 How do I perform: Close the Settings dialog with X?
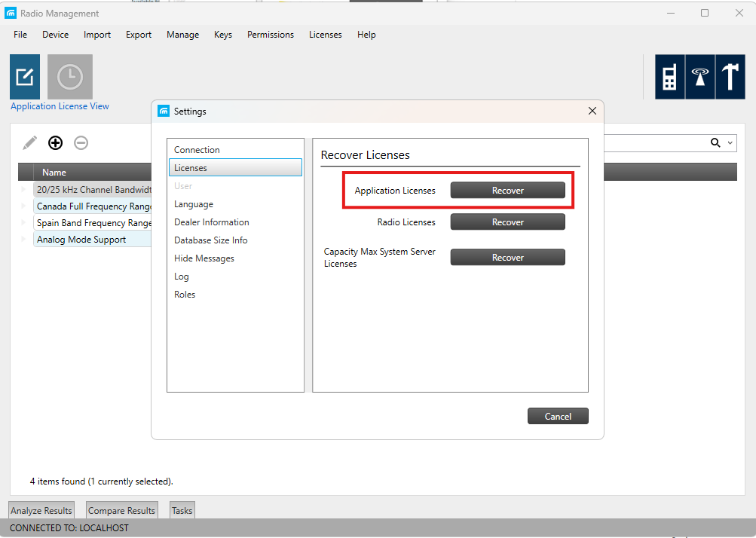coord(592,111)
